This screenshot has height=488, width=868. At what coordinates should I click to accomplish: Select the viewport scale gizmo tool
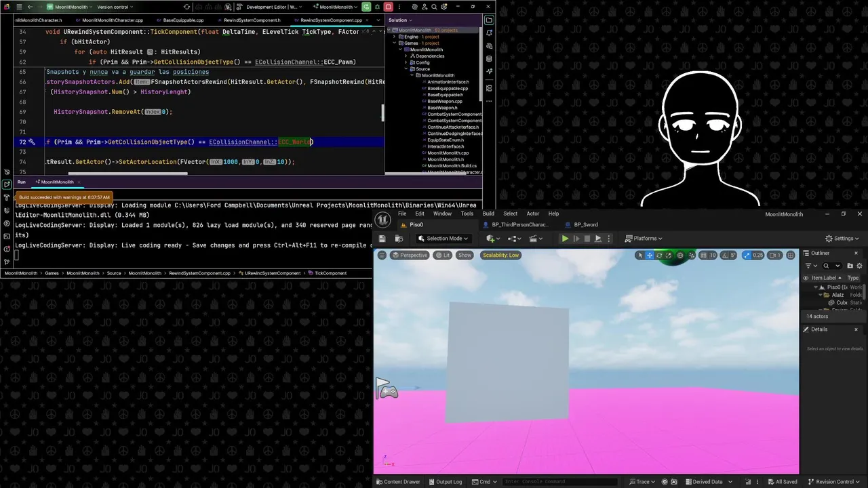[669, 255]
